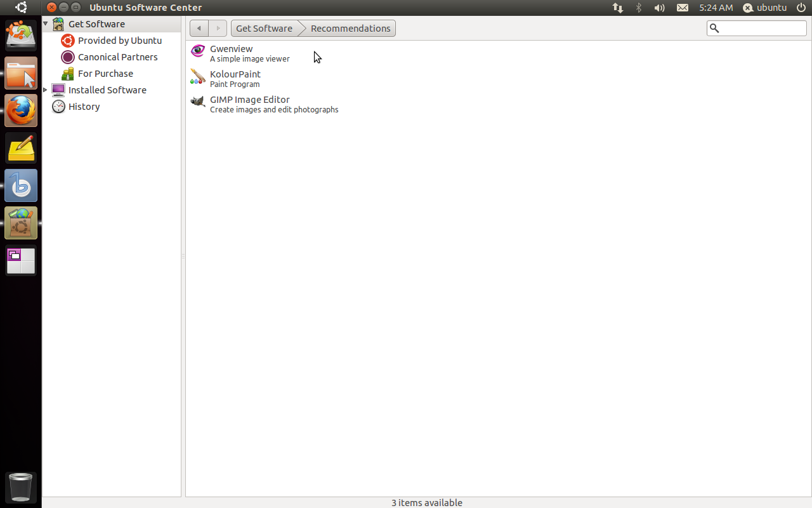
Task: Open Firefox from the launcher
Action: 21,111
